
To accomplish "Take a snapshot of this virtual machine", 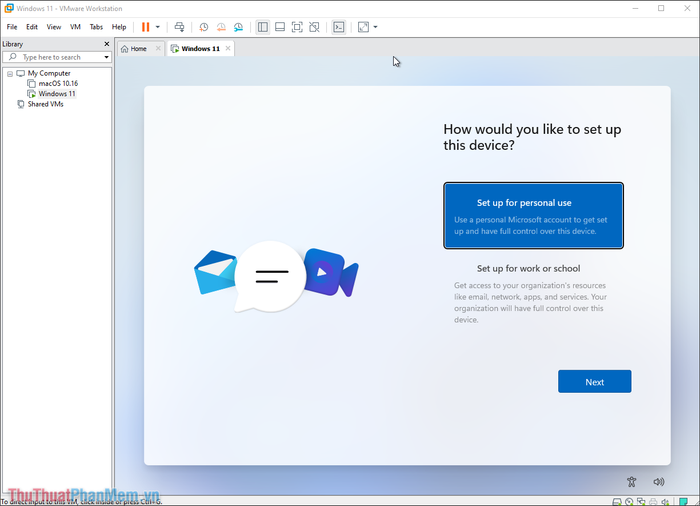I will (204, 27).
